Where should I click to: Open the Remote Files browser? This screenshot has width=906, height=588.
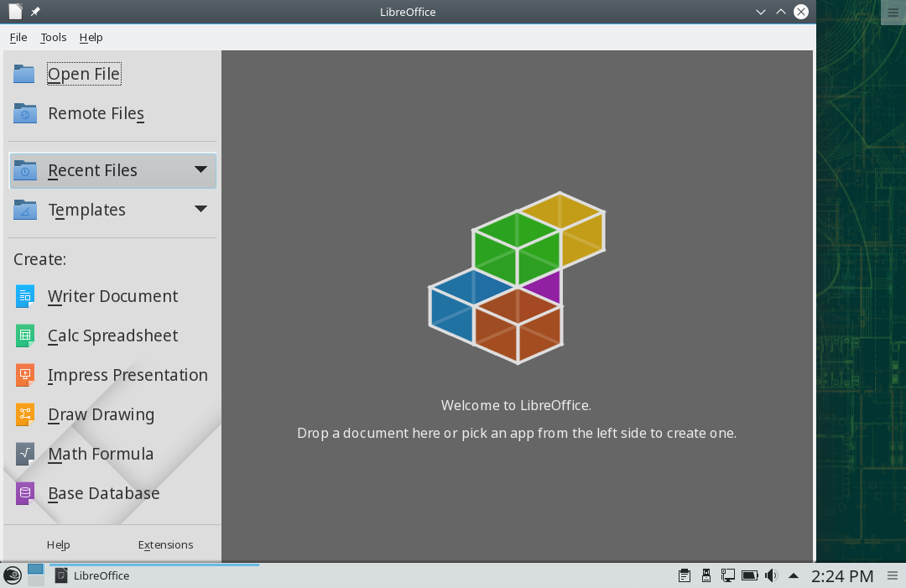pyautogui.click(x=96, y=113)
